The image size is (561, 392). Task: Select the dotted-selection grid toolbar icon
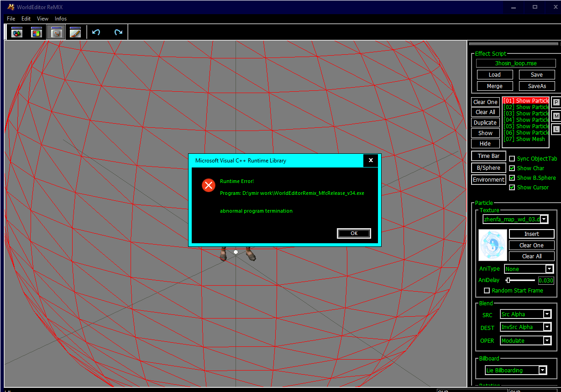[x=56, y=32]
